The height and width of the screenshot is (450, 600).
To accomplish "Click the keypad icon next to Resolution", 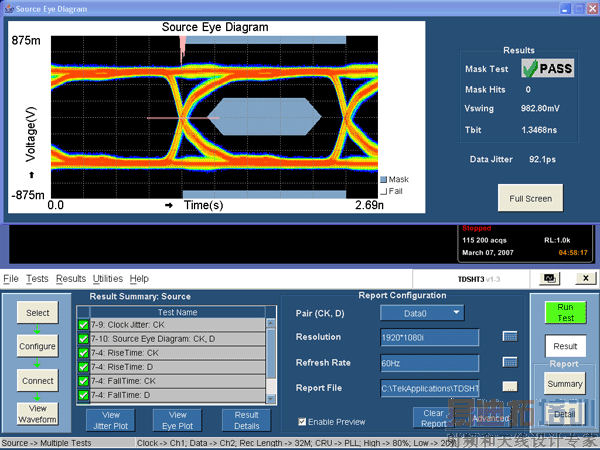I will (x=509, y=337).
